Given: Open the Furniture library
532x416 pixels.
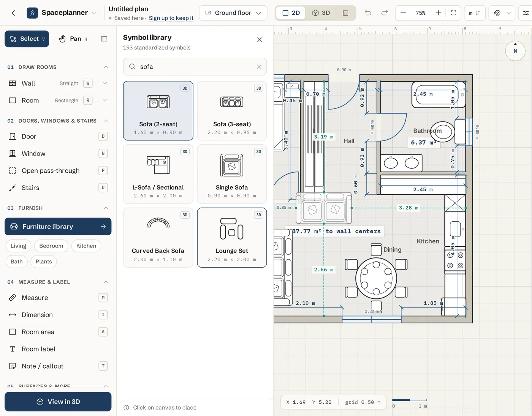Looking at the screenshot, I should click(x=58, y=227).
